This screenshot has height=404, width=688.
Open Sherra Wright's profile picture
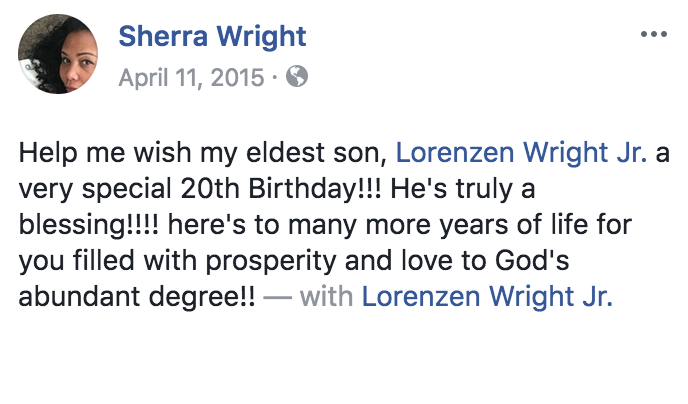pyautogui.click(x=58, y=54)
